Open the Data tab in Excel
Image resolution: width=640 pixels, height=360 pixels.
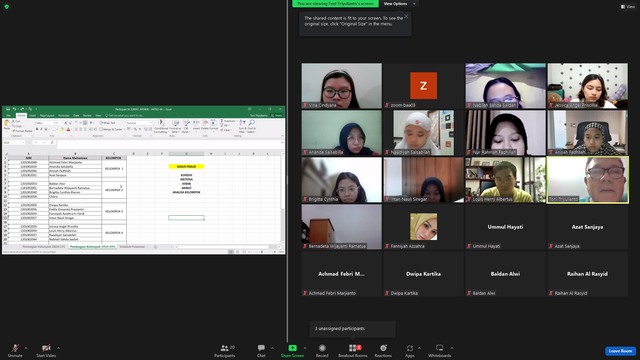coord(76,116)
